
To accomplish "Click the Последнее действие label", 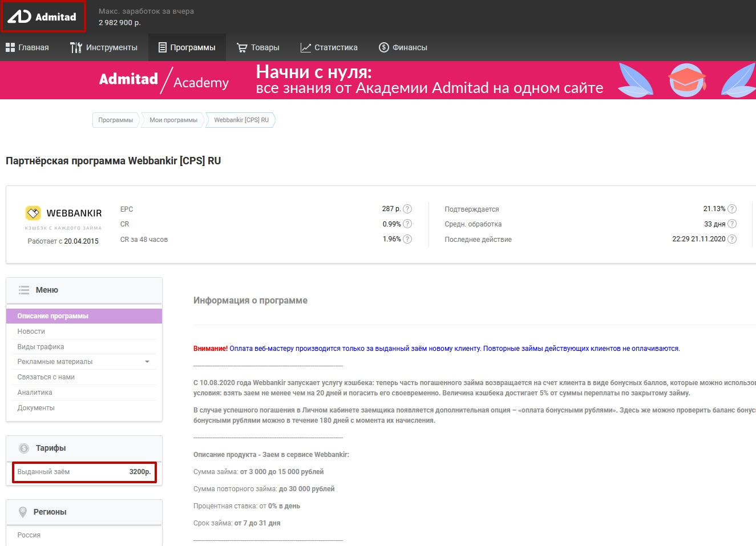I will tap(478, 240).
